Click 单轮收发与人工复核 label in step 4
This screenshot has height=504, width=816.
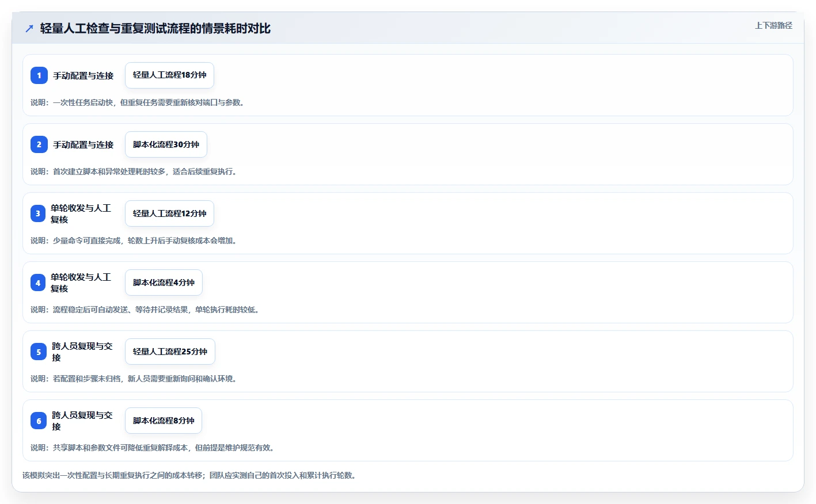coord(81,282)
